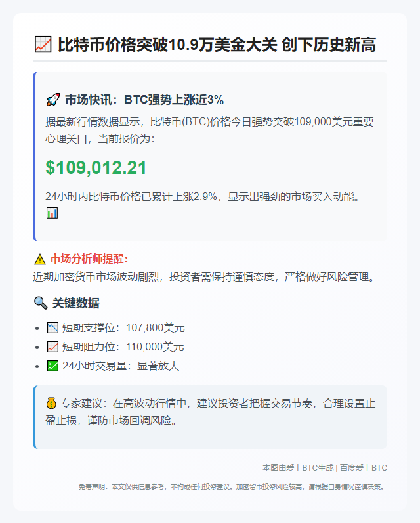Click the 短期阻力位：110,000美元 list item
The height and width of the screenshot is (523, 420).
[123, 347]
